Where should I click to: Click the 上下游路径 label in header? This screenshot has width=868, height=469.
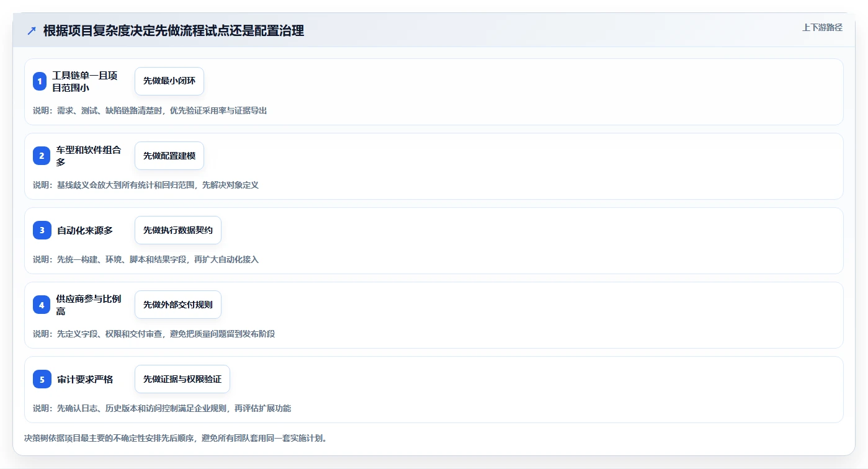click(x=822, y=27)
